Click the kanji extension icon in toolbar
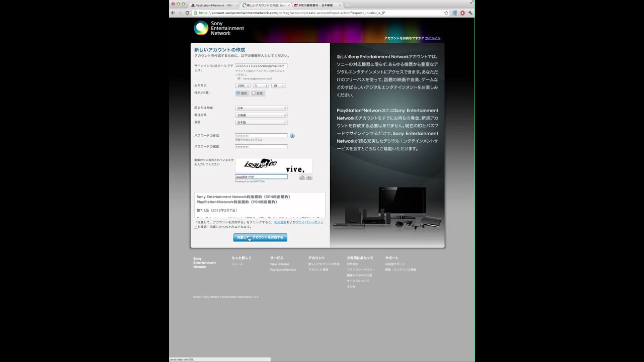 click(x=455, y=13)
